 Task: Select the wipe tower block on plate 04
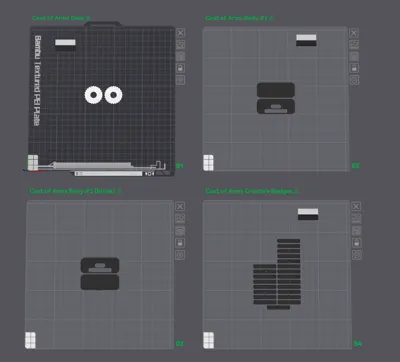(308, 214)
